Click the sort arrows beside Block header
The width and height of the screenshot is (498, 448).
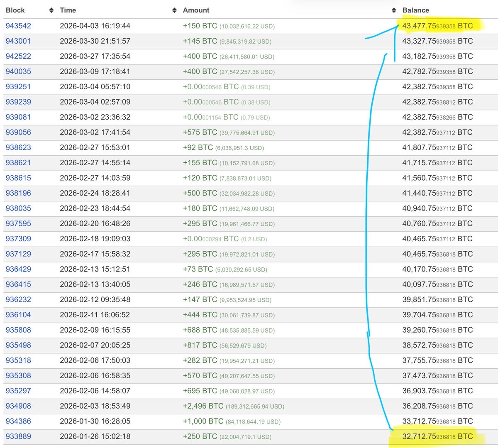51,10
